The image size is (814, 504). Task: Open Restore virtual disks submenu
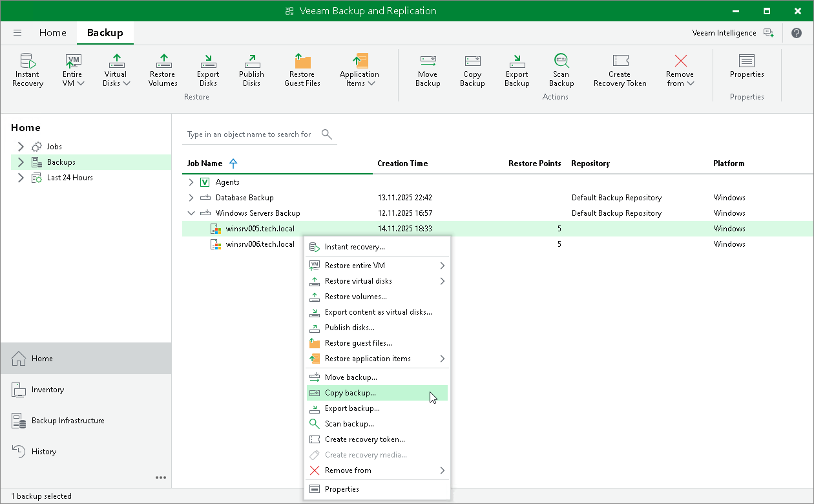click(377, 281)
